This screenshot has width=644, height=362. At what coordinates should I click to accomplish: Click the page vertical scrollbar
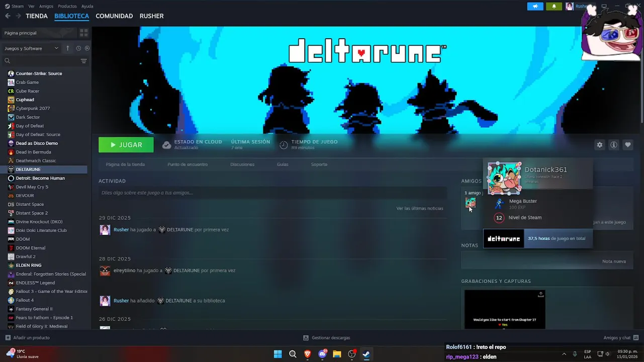coord(641,74)
